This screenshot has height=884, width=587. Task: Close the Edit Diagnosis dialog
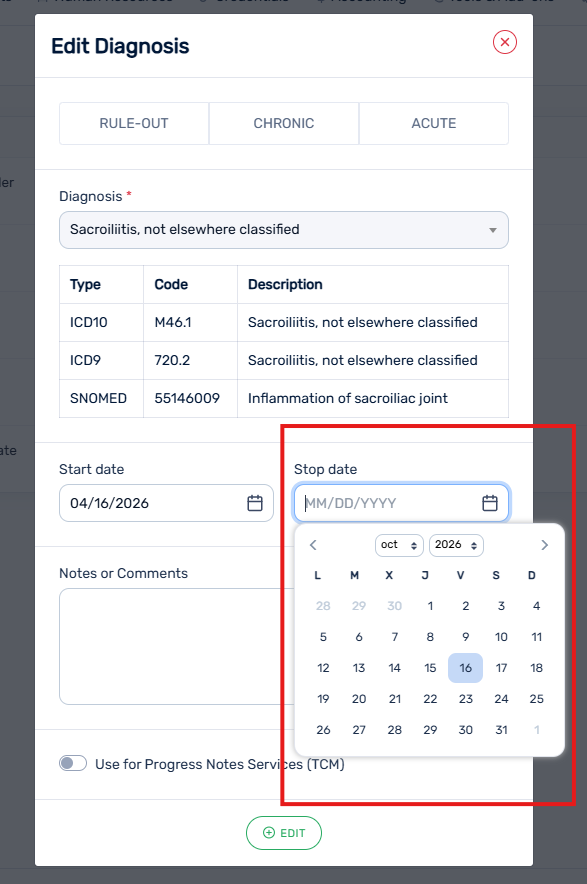tap(505, 42)
